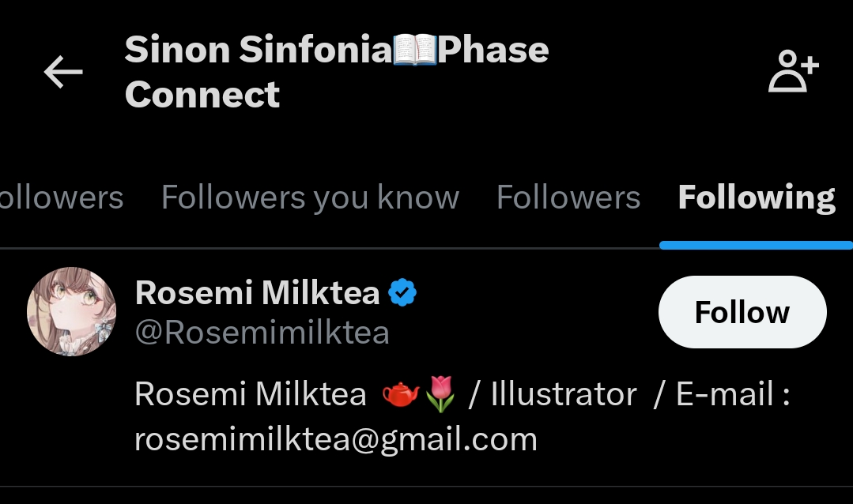Switch to the Followers you know tab
This screenshot has width=853, height=504.
pyautogui.click(x=310, y=197)
